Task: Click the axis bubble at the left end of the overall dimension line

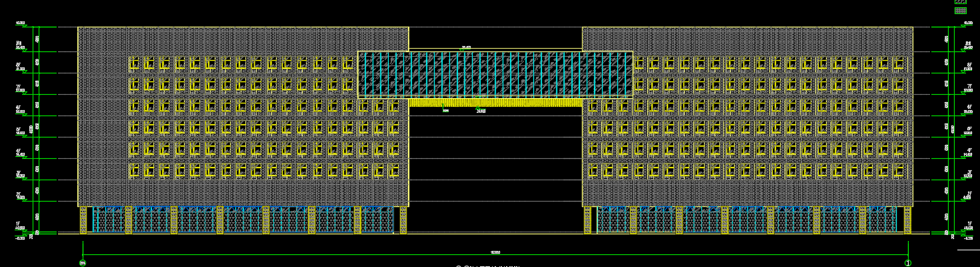Action: (83, 263)
